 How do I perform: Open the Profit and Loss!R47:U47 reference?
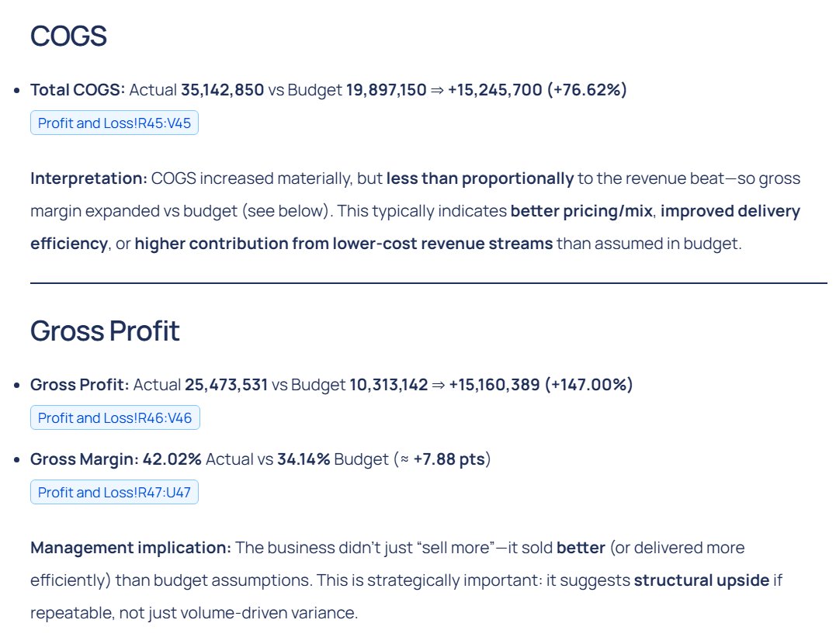[114, 493]
